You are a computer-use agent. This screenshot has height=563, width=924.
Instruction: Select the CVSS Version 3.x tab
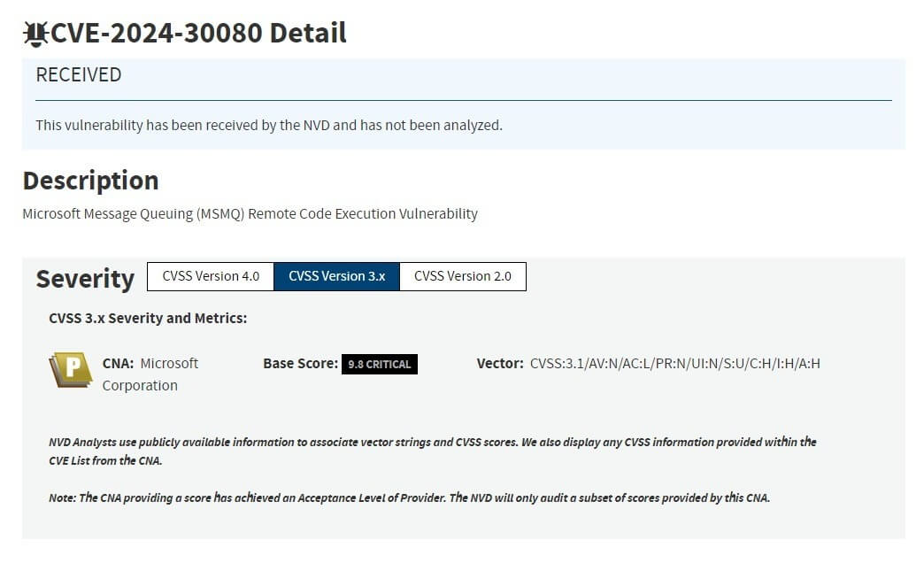pyautogui.click(x=336, y=276)
